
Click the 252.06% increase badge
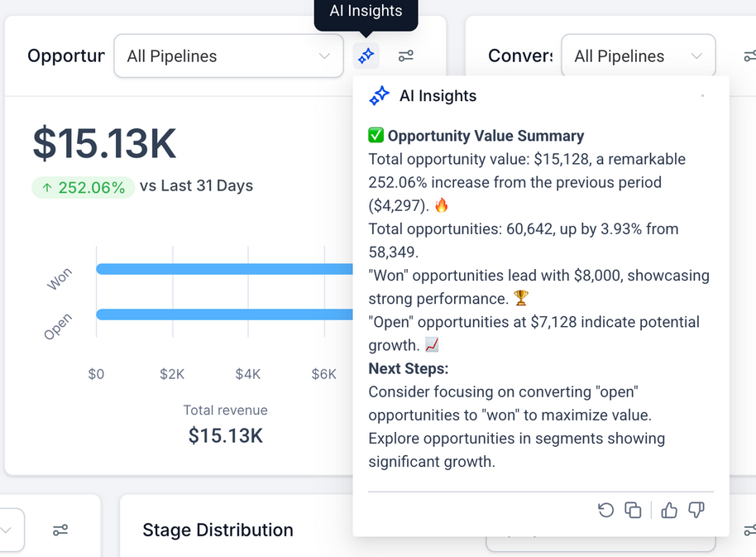pos(83,187)
